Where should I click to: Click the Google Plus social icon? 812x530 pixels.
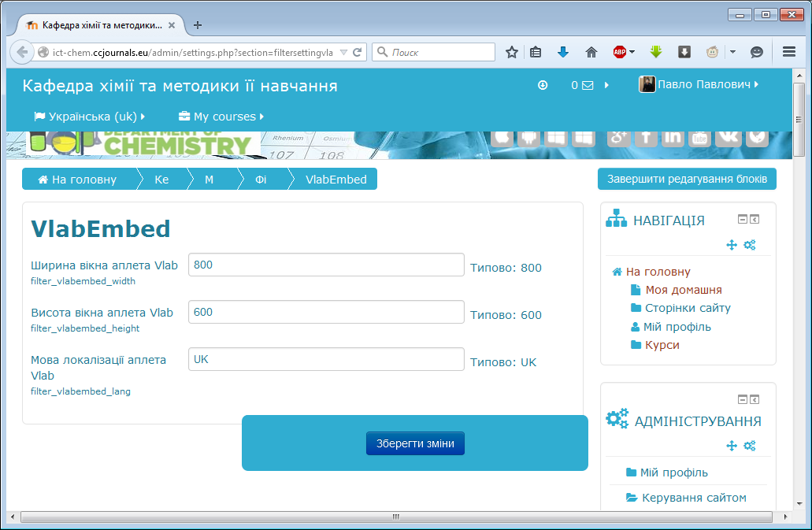pos(619,137)
